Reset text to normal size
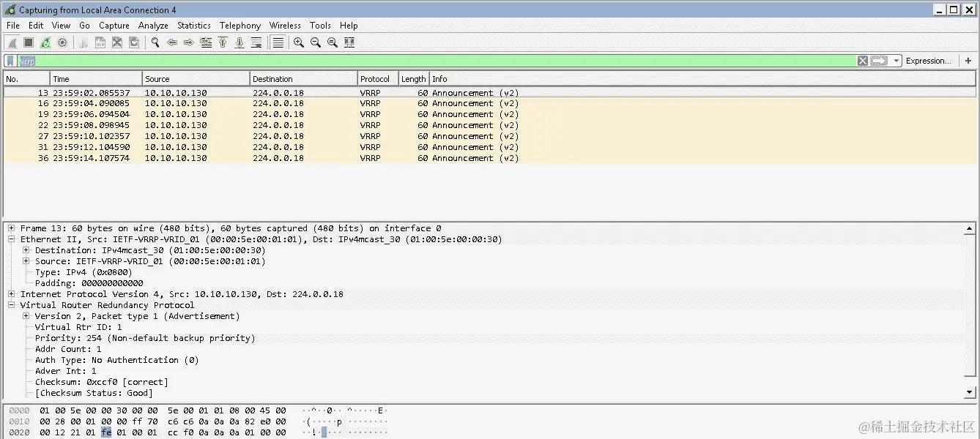Viewport: 980px width, 439px height. tap(333, 42)
